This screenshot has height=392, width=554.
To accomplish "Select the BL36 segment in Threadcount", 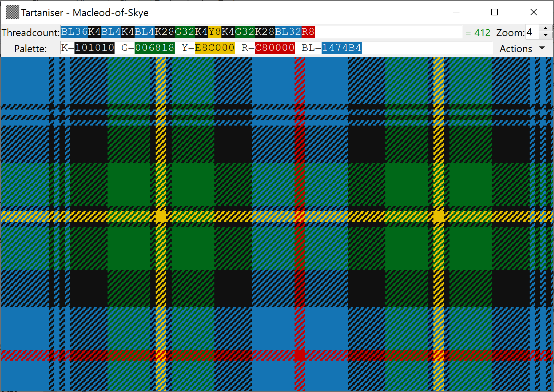I will coord(74,32).
